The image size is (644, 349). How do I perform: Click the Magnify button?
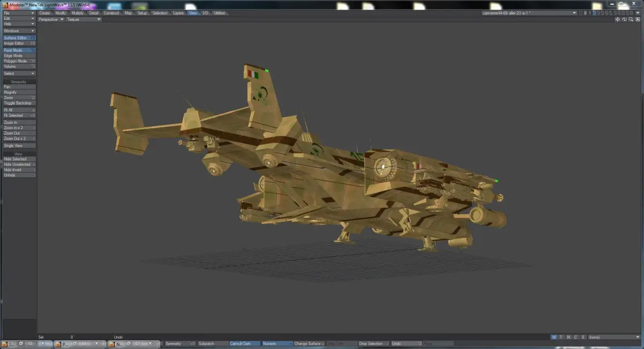[x=19, y=92]
